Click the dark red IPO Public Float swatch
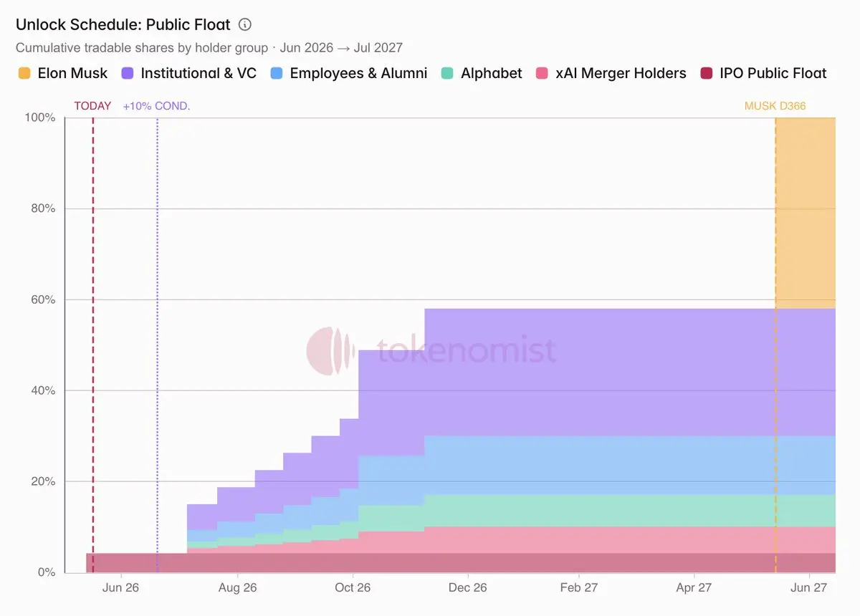The width and height of the screenshot is (860, 616). pyautogui.click(x=706, y=73)
